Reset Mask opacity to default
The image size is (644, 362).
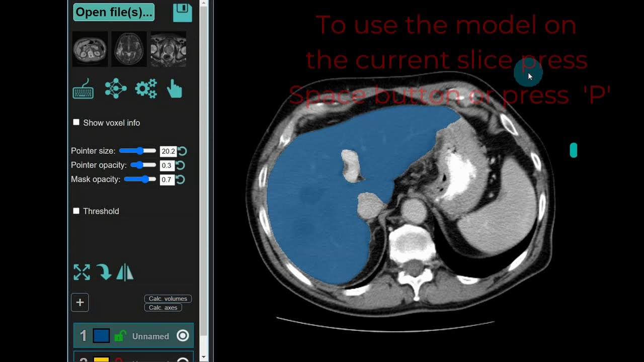[180, 179]
